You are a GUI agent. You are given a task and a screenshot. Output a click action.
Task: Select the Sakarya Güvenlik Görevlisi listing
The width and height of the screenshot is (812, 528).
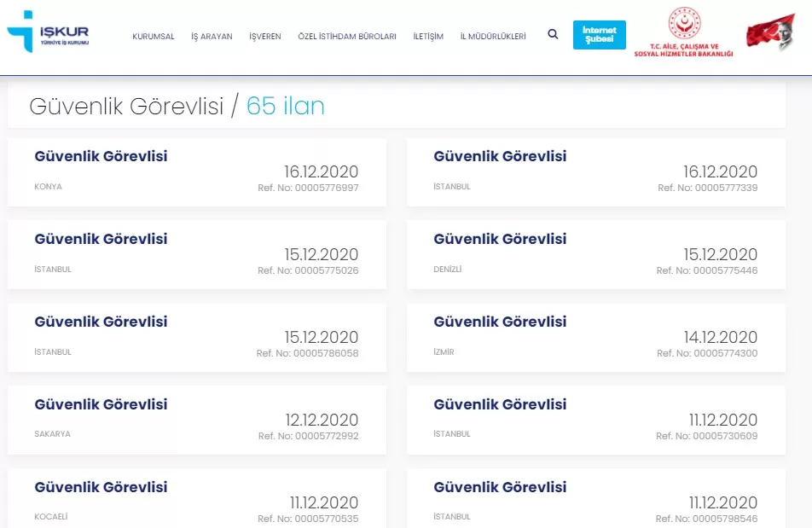[x=101, y=405]
